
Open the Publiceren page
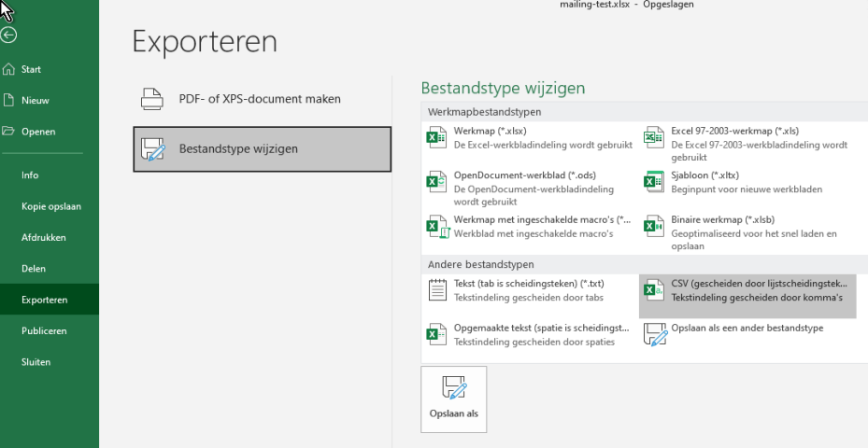(50, 330)
